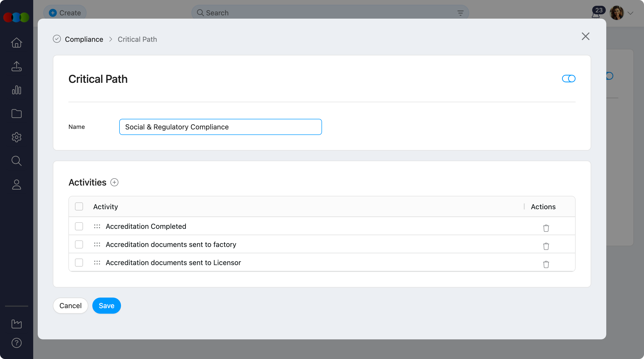Image resolution: width=644 pixels, height=359 pixels.
Task: Check Accreditation documents sent to Licensor checkbox
Action: (x=79, y=263)
